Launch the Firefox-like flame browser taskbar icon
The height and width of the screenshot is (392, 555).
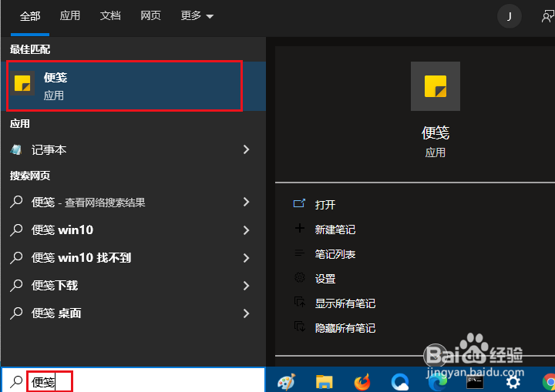pyautogui.click(x=362, y=382)
